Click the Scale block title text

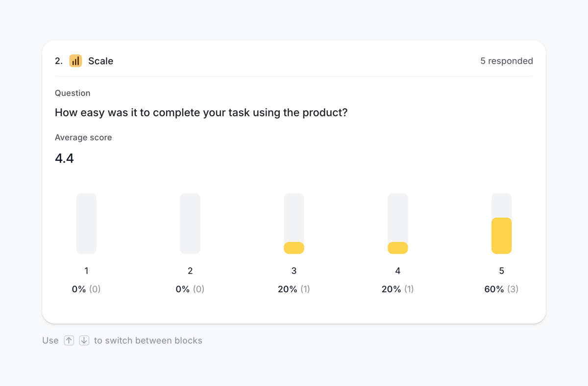coord(100,61)
